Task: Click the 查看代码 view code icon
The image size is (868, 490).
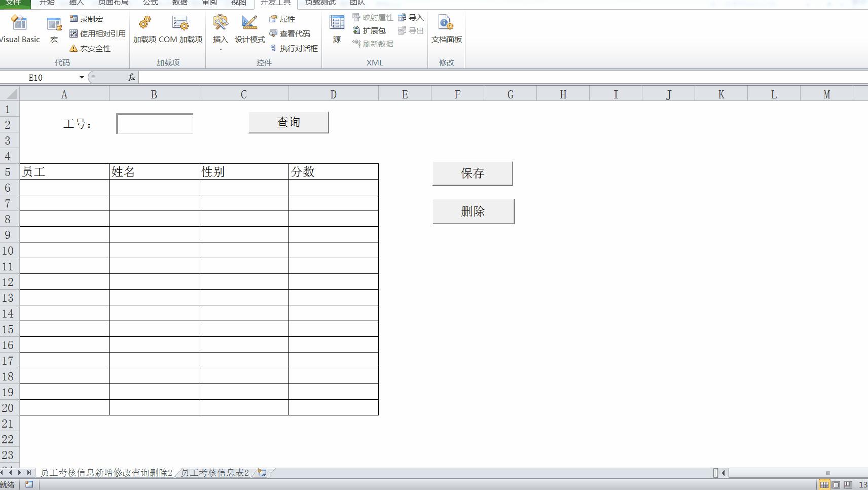Action: 273,34
